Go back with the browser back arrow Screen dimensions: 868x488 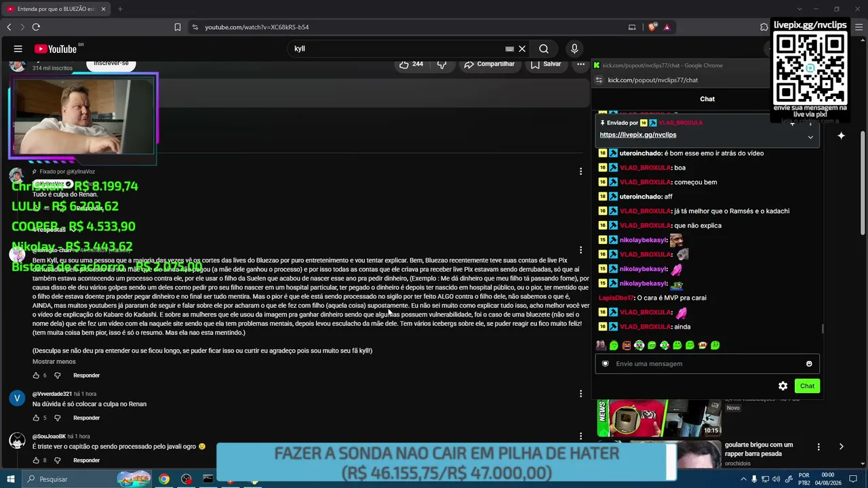(x=9, y=27)
